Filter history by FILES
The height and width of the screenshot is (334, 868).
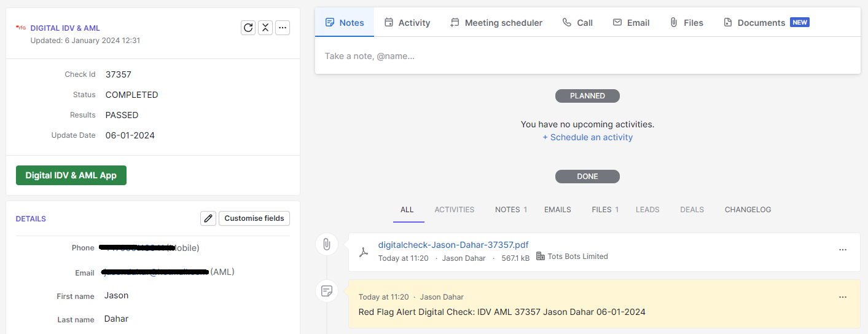click(x=605, y=210)
